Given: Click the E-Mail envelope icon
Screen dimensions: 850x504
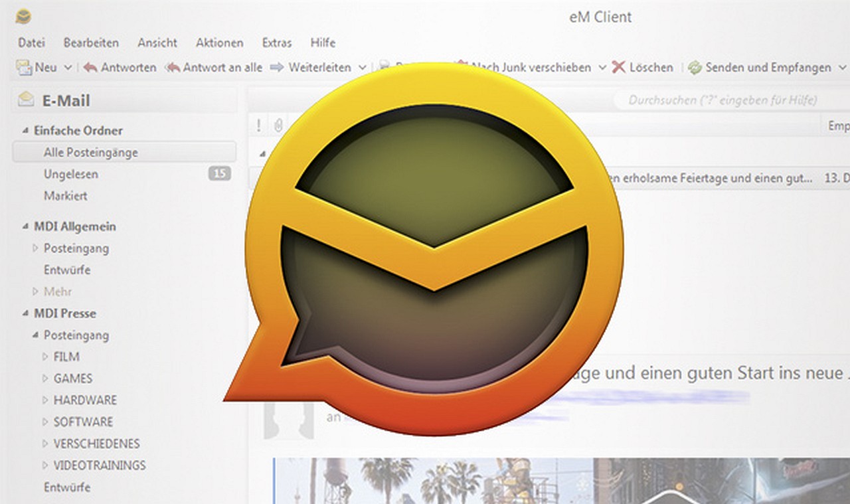Looking at the screenshot, I should pyautogui.click(x=27, y=100).
